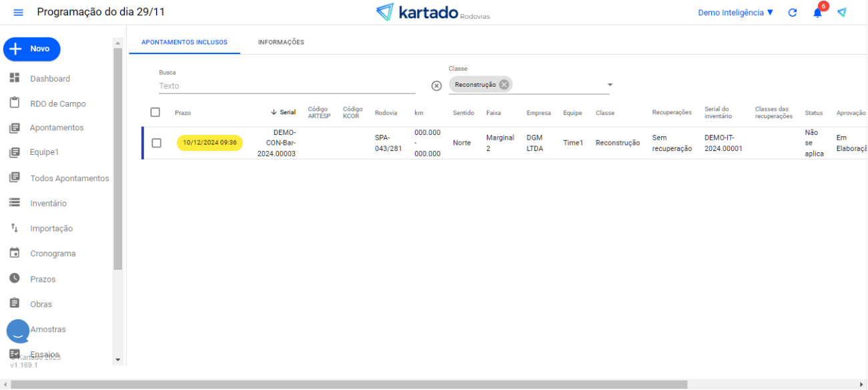Image resolution: width=868 pixels, height=390 pixels.
Task: Toggle the select-all header checkbox
Action: pos(155,112)
